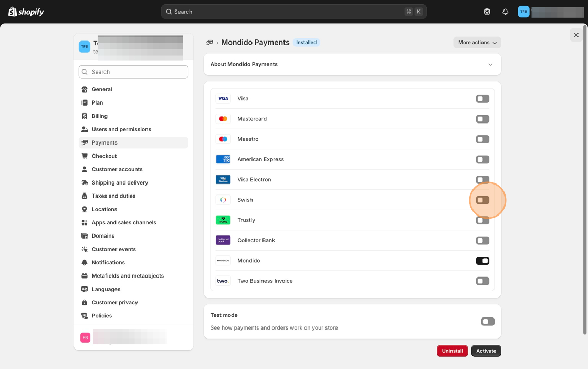The image size is (588, 369).
Task: Open the Sidekick assistant icon
Action: (487, 12)
